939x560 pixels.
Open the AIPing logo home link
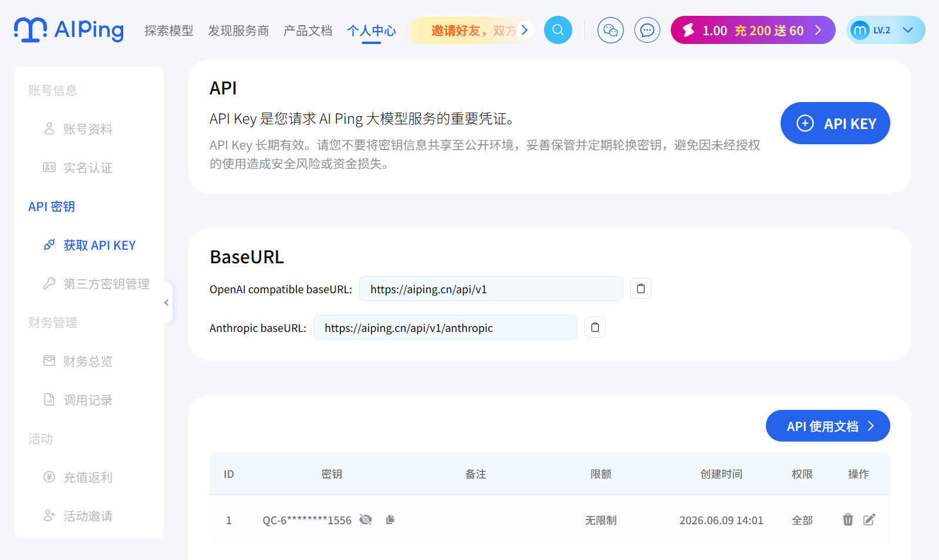tap(69, 30)
